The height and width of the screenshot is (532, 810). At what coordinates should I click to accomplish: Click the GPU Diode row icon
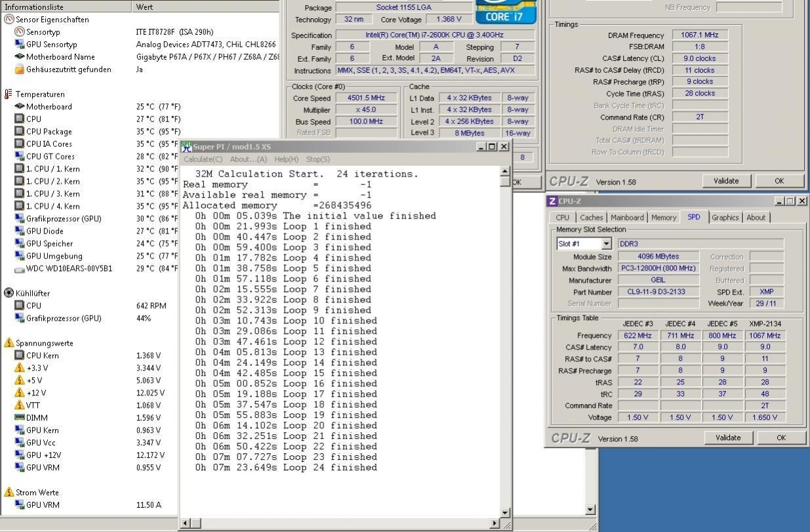(x=20, y=231)
